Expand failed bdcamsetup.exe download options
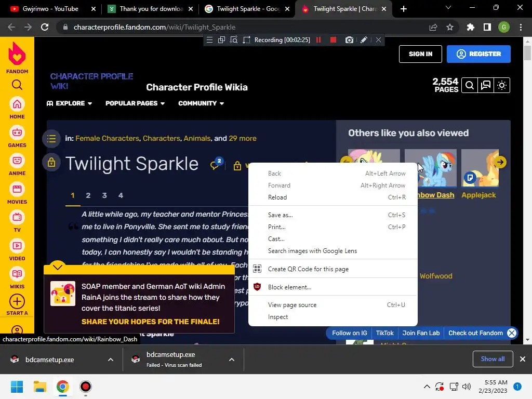 (x=232, y=360)
